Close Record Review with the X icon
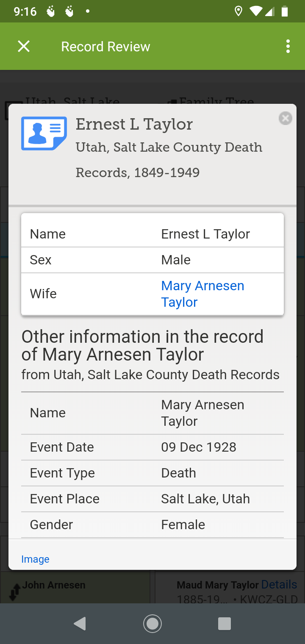The height and width of the screenshot is (644, 305). [24, 46]
